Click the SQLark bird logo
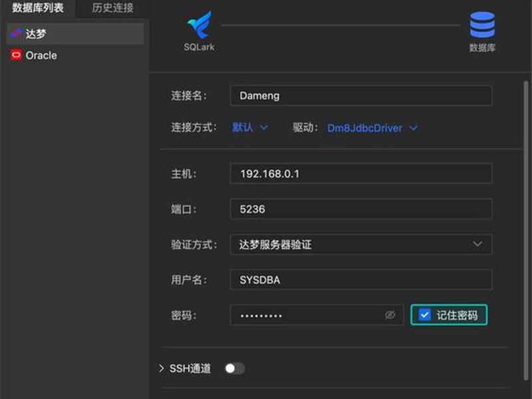Image resolution: width=532 pixels, height=399 pixels. pos(199,25)
